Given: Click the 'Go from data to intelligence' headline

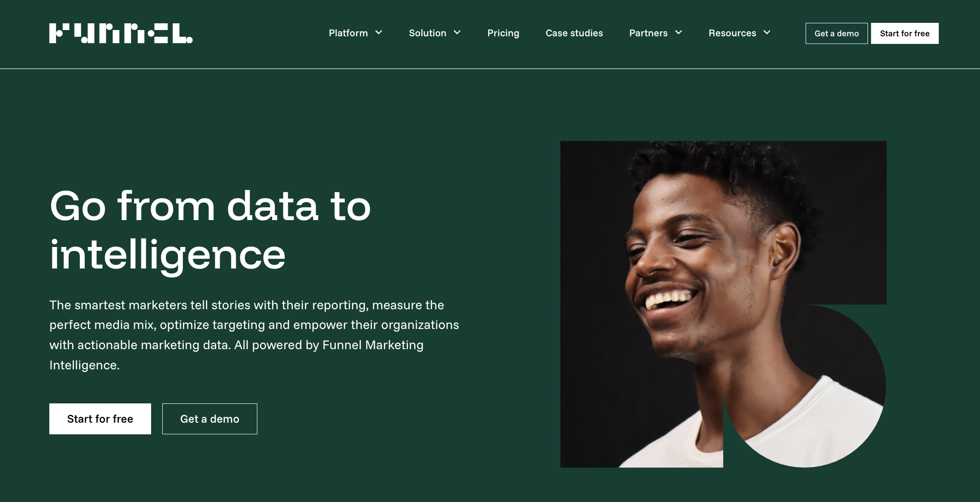Looking at the screenshot, I should point(210,229).
